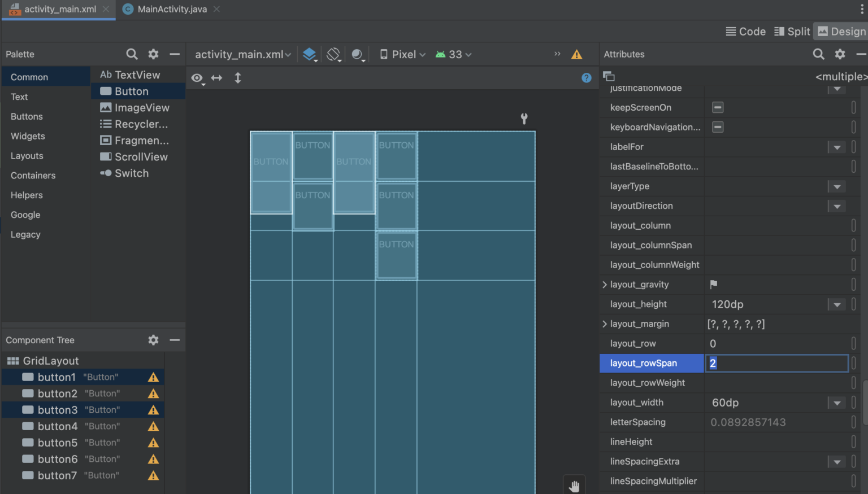Open the blue layers design surface icon

310,54
